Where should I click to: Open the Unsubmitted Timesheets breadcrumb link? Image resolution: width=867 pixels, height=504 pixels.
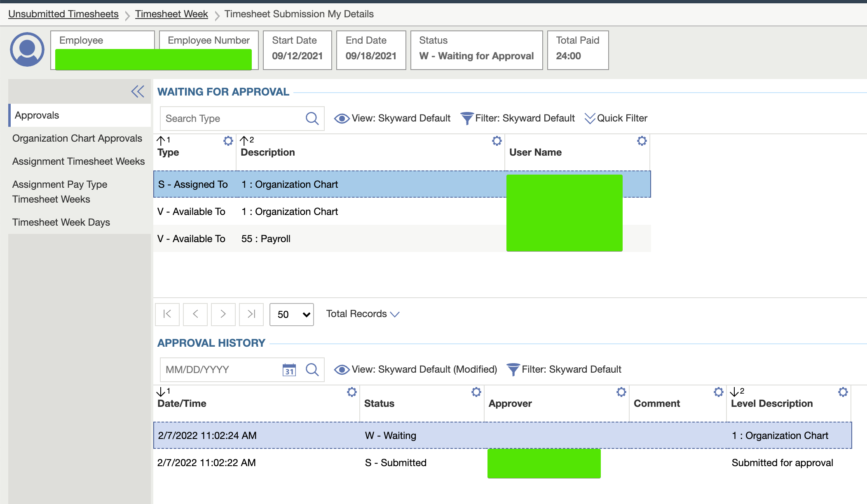click(63, 14)
